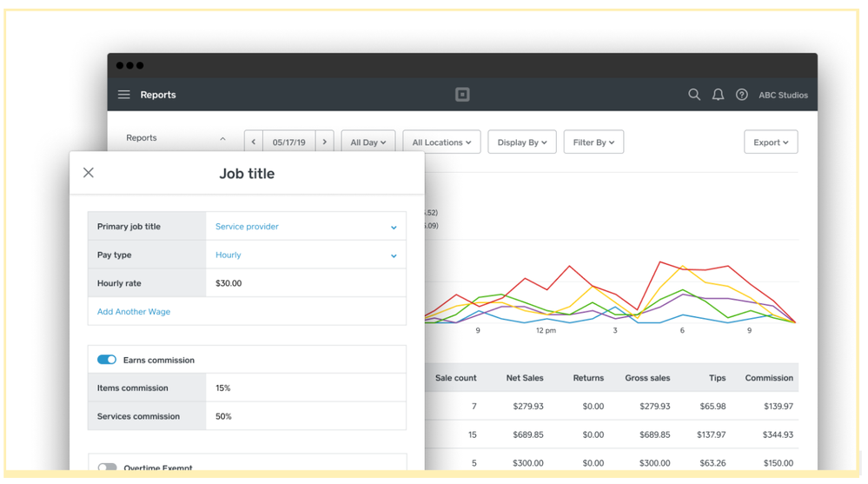
Task: Enable the Overtime Exempt toggle
Action: (x=107, y=467)
